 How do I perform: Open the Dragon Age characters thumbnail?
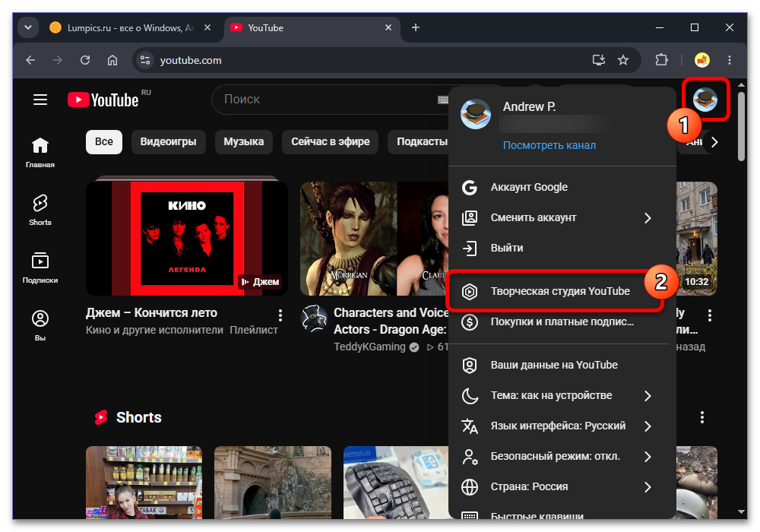point(374,239)
